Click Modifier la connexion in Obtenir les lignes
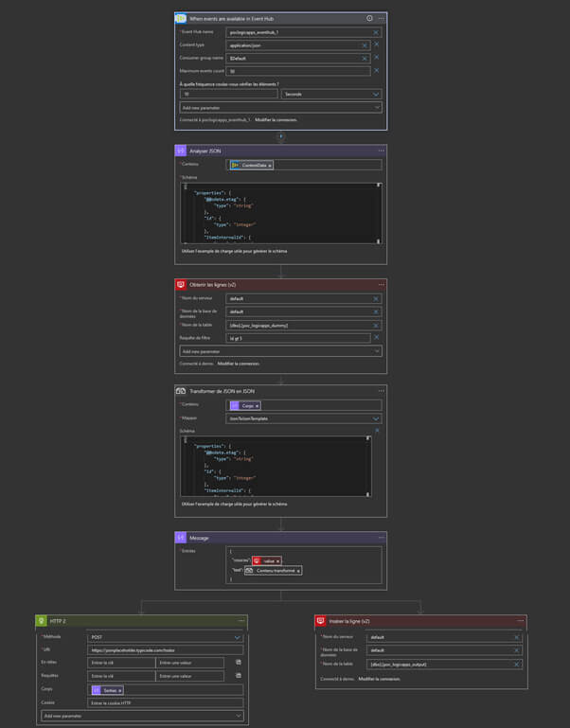Screen dimensions: 570x728 pos(239,364)
